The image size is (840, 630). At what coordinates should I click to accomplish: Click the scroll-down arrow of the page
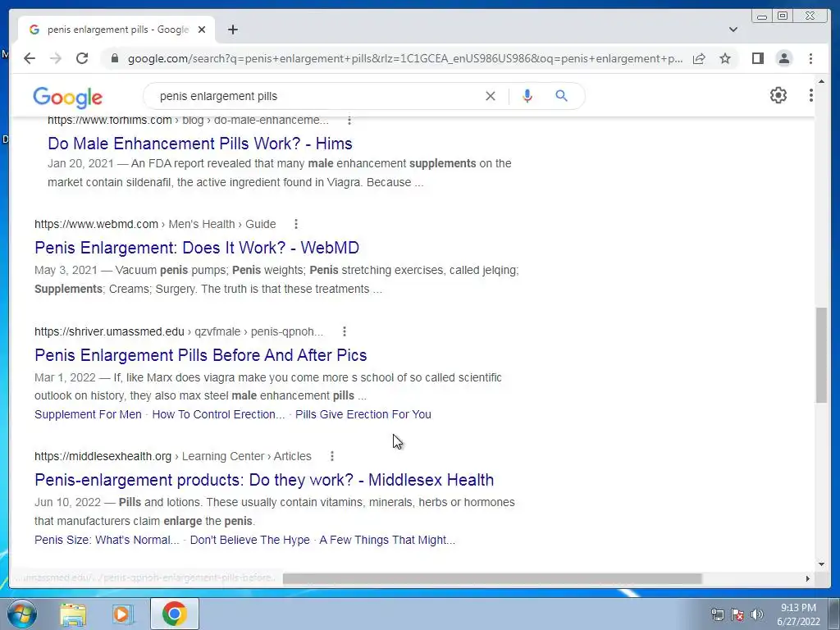(x=821, y=564)
